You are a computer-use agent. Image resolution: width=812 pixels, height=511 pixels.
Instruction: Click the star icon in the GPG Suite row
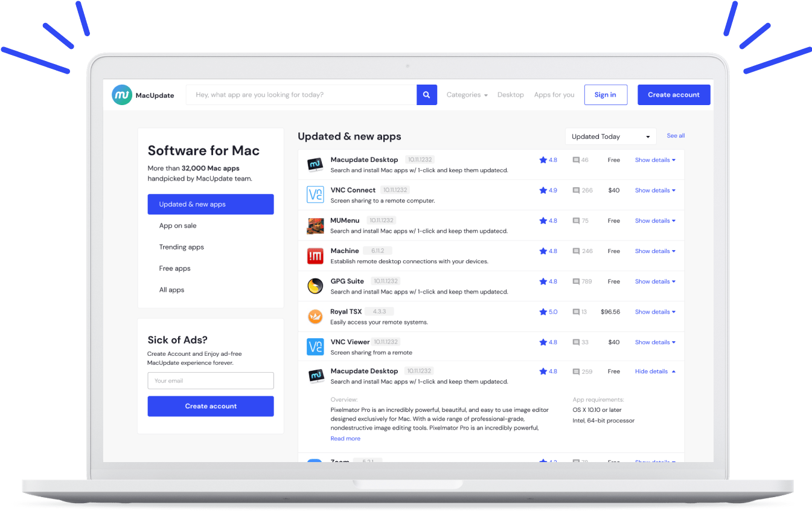point(543,281)
